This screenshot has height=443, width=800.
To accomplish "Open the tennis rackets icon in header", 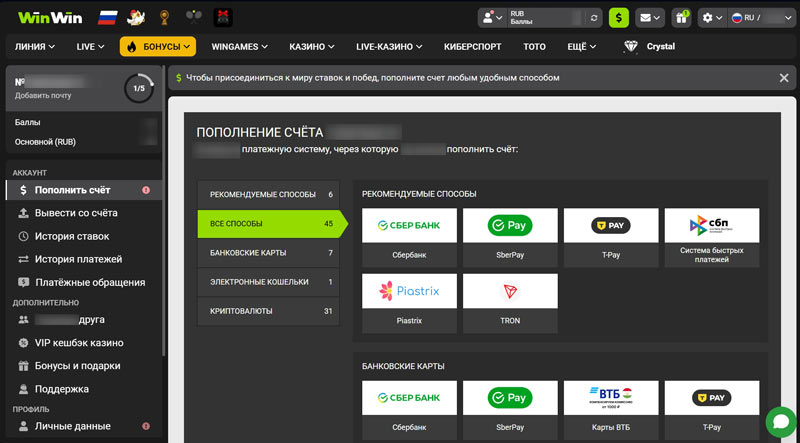I will [193, 18].
